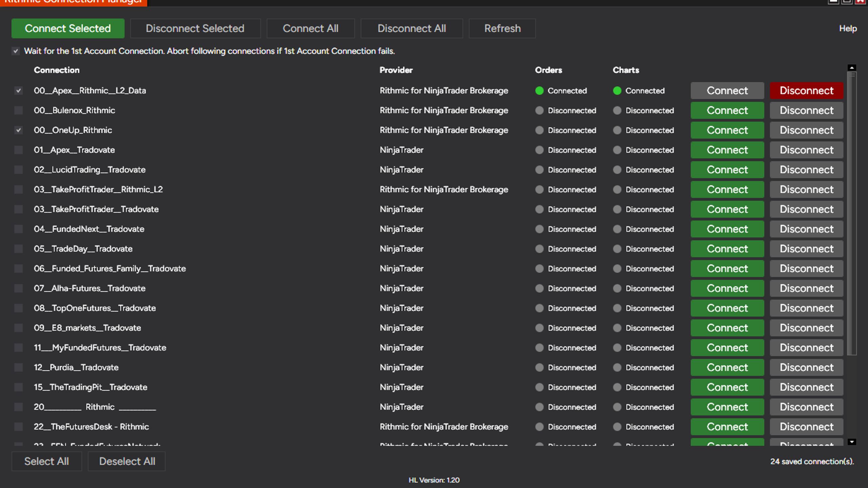Click Disconnect for 09__E8_markets__Tradovate
This screenshot has width=868, height=488.
tap(806, 328)
